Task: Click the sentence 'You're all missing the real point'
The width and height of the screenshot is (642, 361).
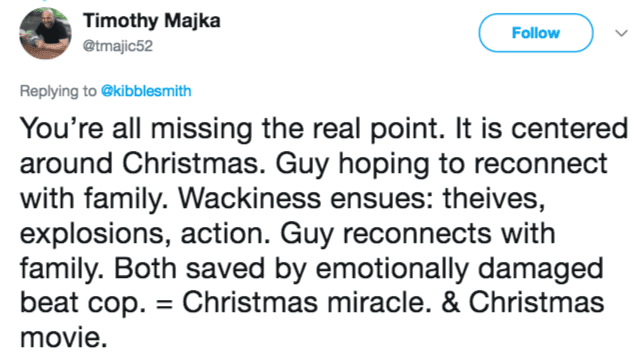Action: 232,129
